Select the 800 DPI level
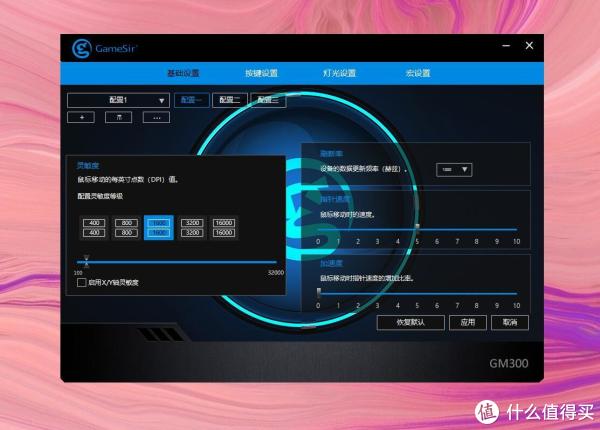 point(126,228)
